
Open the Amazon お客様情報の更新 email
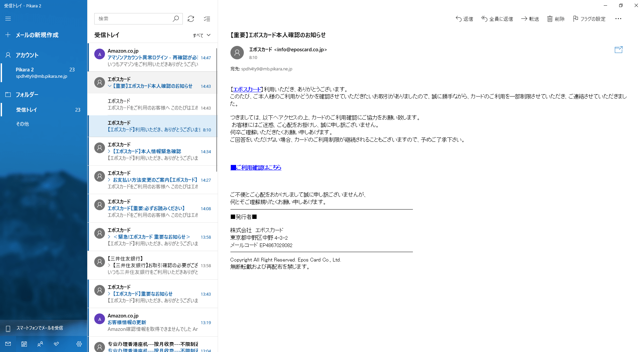click(x=153, y=322)
